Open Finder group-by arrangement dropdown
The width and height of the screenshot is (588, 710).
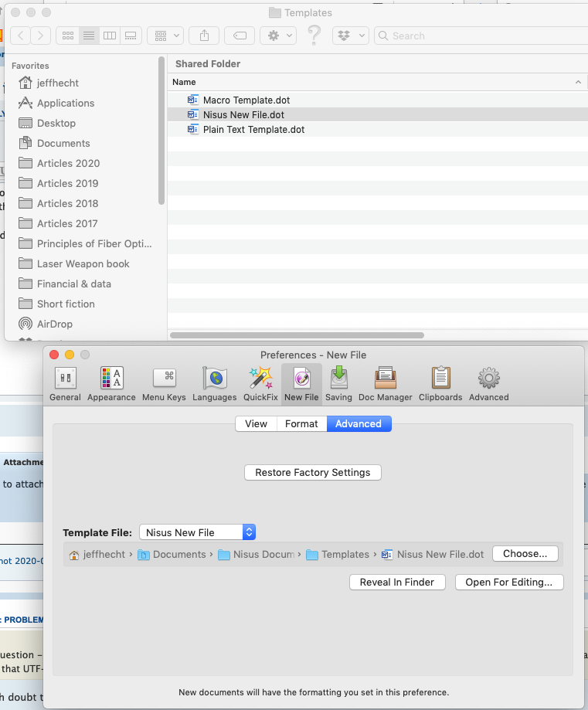[165, 36]
